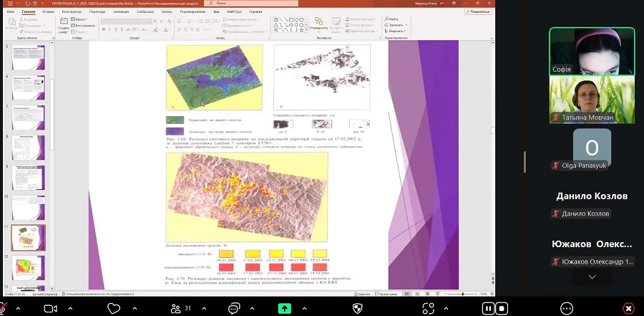The height and width of the screenshot is (316, 644).
Task: Toggle the camera video button
Action: point(50,308)
